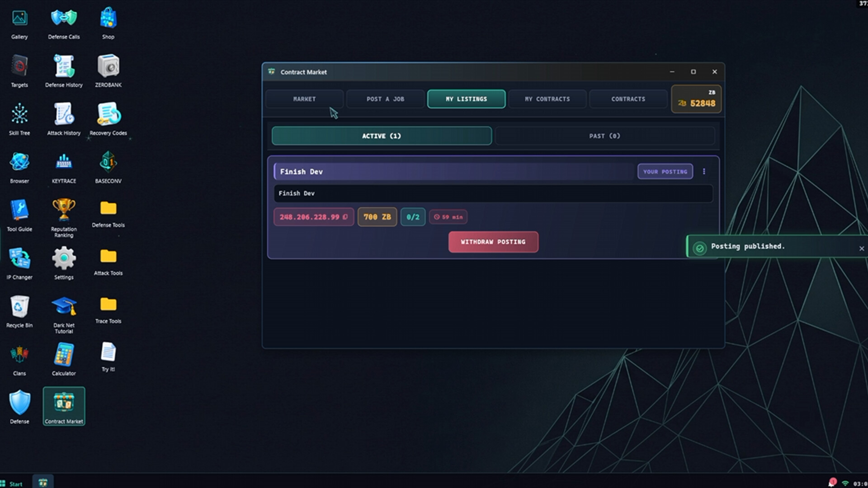Click the ZB 52848 balance display

click(x=696, y=99)
